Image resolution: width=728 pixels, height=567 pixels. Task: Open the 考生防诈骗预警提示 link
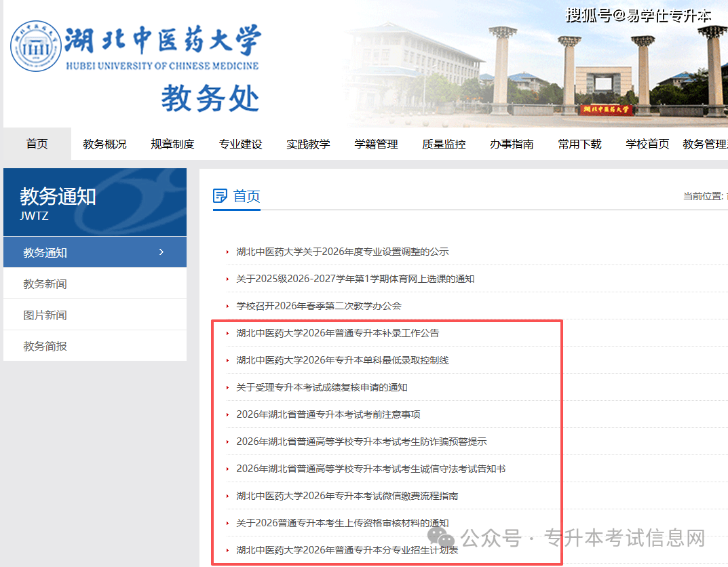tap(362, 442)
